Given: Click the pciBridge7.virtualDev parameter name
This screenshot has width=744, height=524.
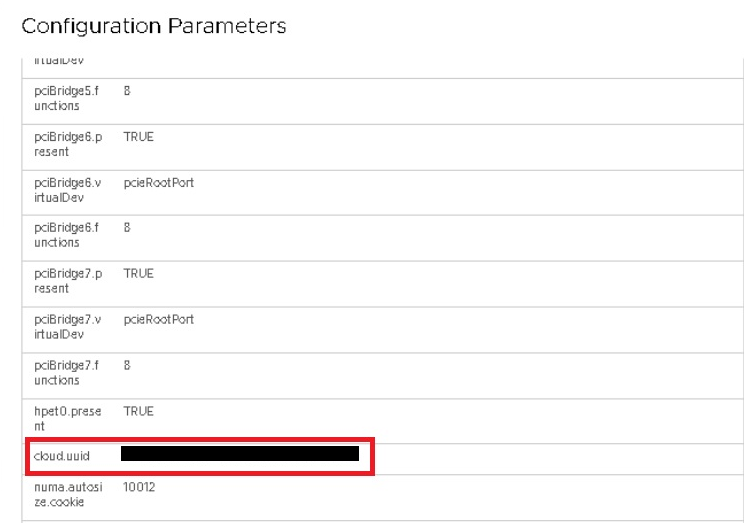Looking at the screenshot, I should 67,327.
